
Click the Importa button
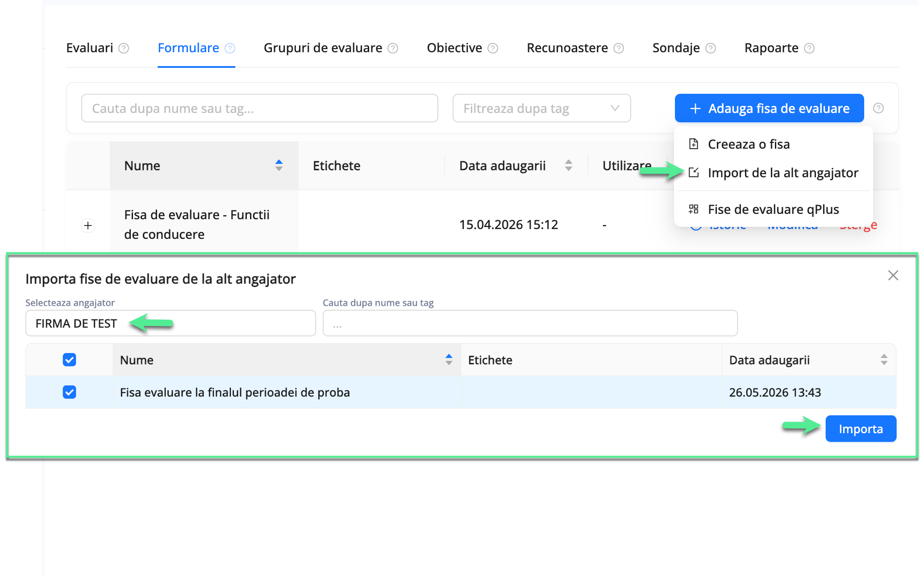pyautogui.click(x=861, y=429)
